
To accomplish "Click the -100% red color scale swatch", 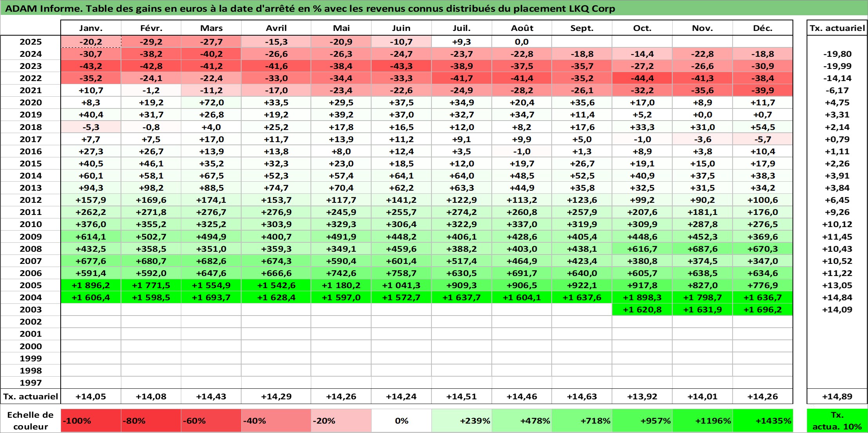I will coord(91,421).
